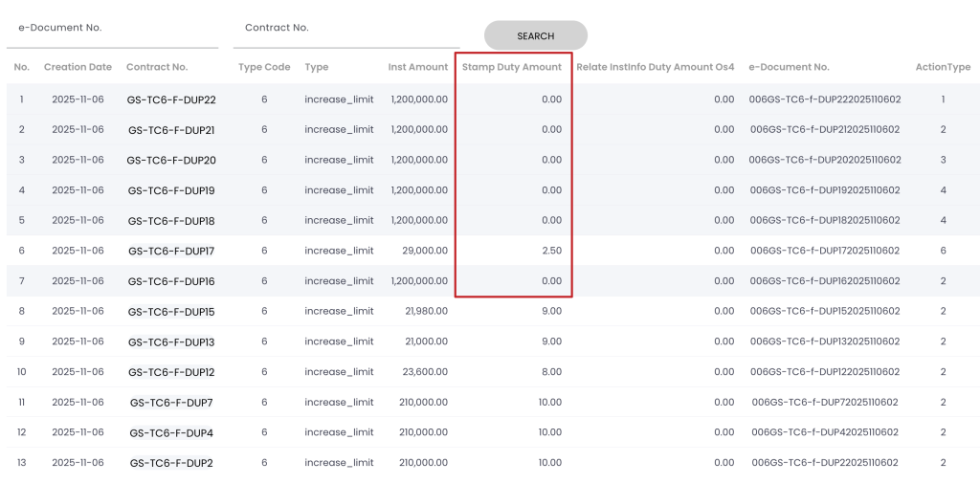Select contract GS-TC6-F-DUP17
980x484 pixels.
pyautogui.click(x=171, y=251)
